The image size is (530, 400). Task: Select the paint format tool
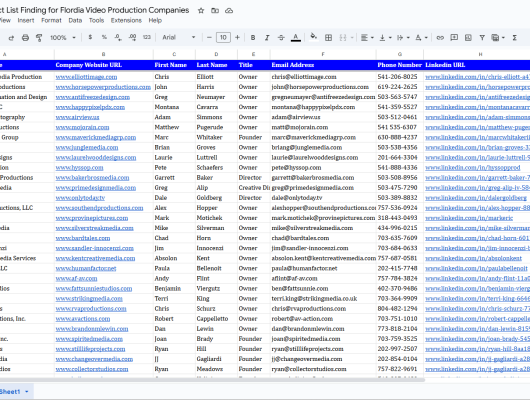coord(39,38)
